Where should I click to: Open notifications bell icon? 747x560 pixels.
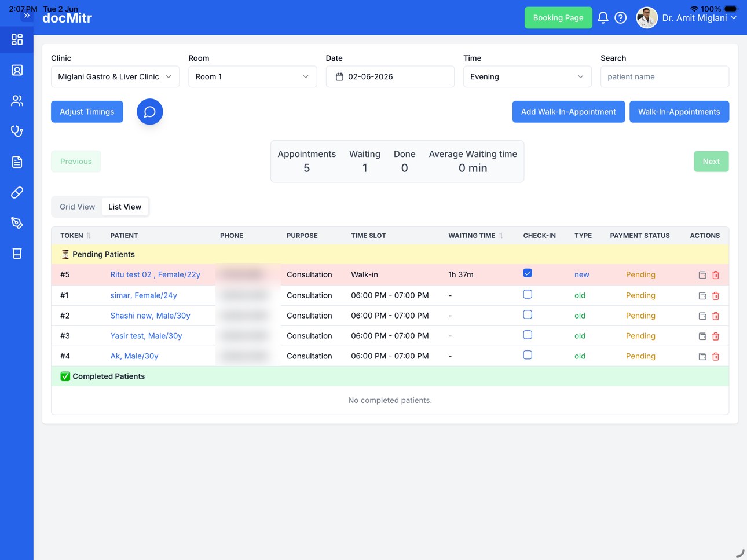pyautogui.click(x=603, y=18)
